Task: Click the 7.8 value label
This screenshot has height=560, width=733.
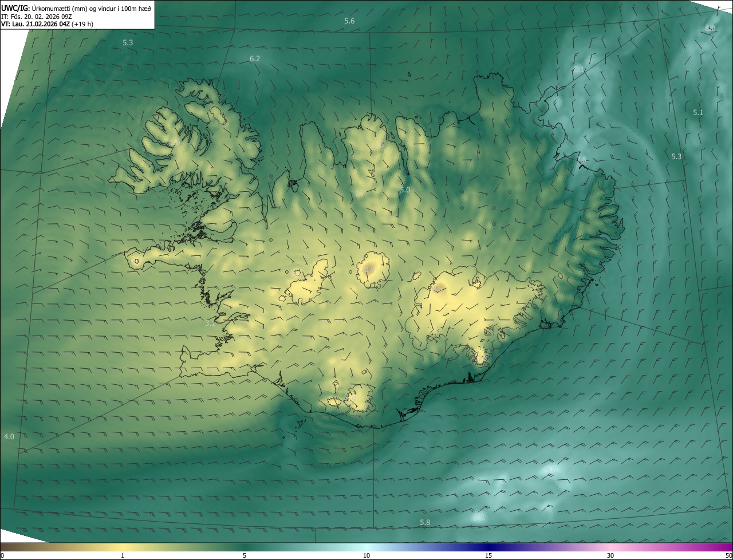Action: click(581, 159)
